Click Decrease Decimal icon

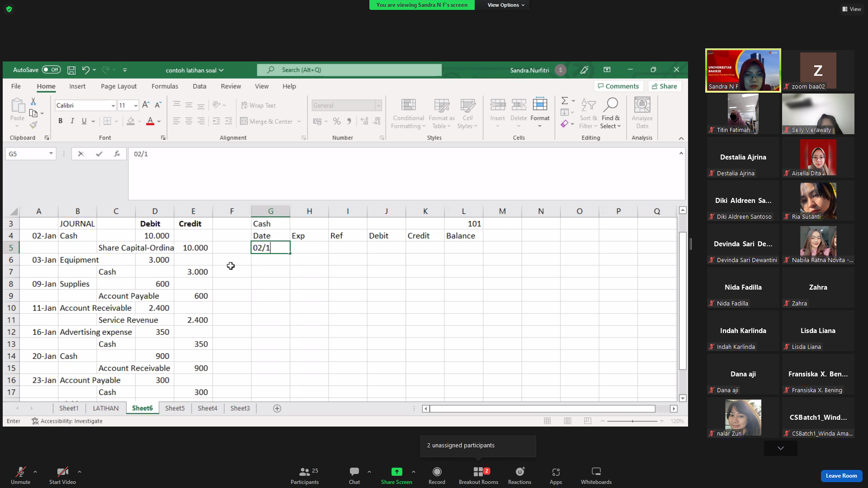tap(377, 121)
